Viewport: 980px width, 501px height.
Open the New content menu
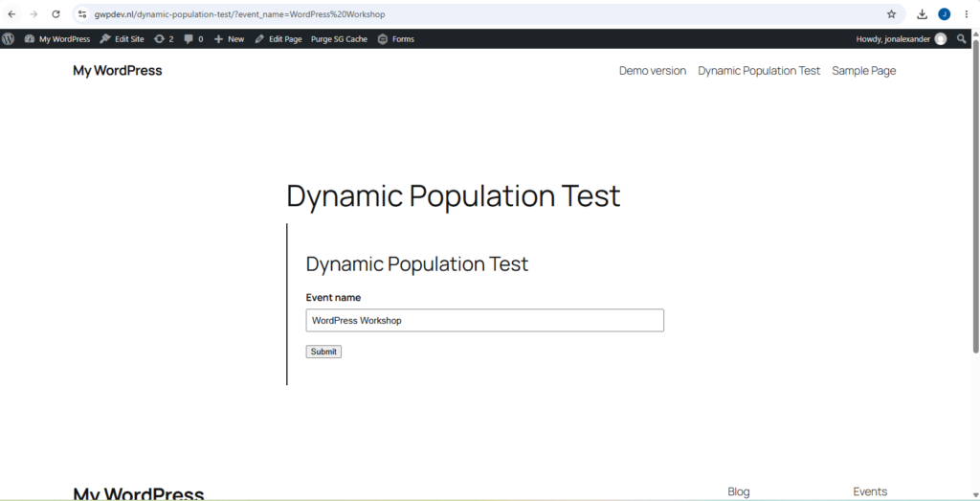(x=230, y=38)
